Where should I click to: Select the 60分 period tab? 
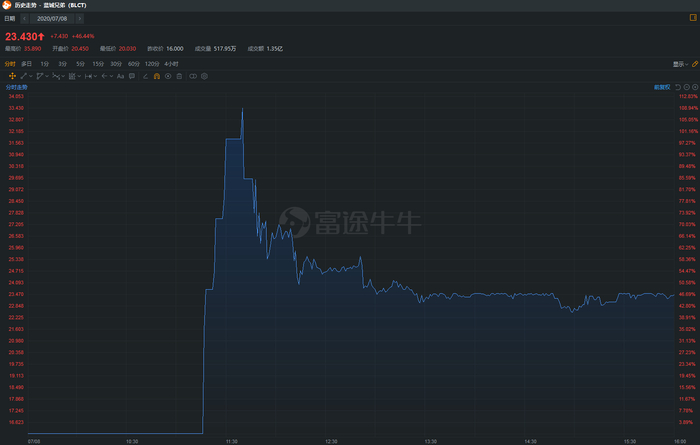point(134,64)
